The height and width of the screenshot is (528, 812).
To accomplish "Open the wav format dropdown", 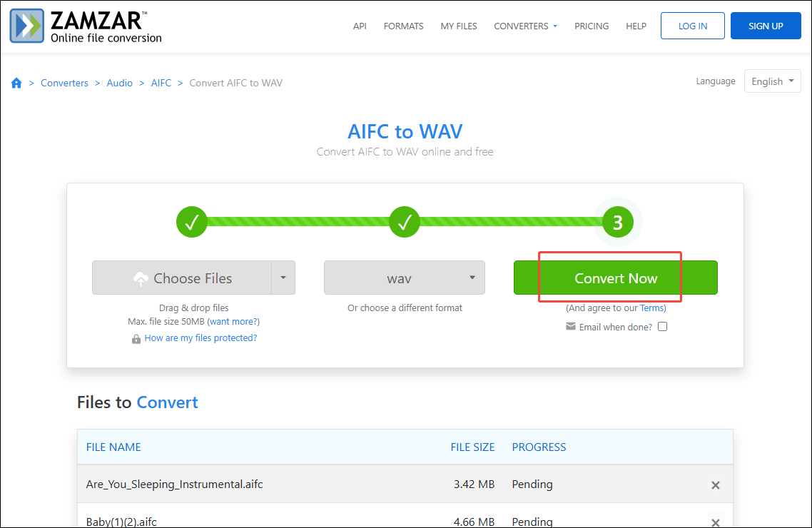I will click(405, 278).
